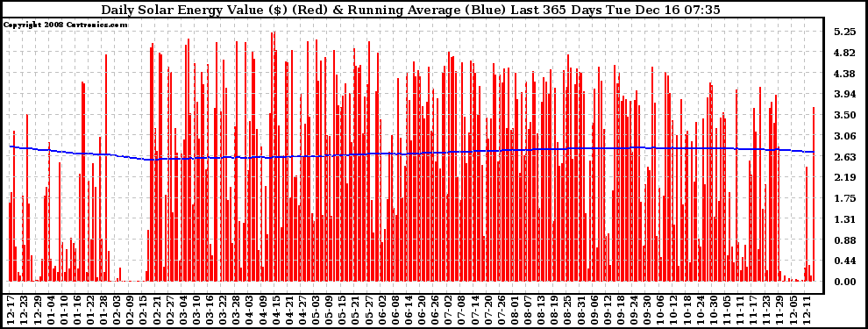868x329 pixels.
Task: Select the 3.50 y-axis value
Action: point(844,115)
